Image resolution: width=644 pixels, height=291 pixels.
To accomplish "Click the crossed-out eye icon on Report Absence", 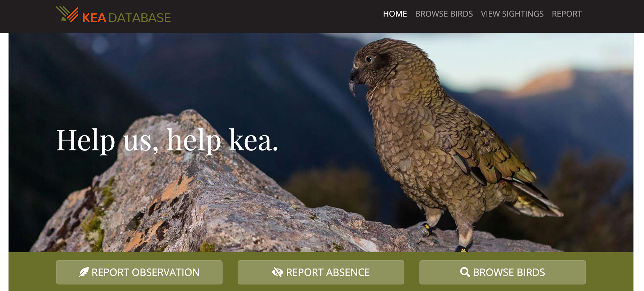I will (x=277, y=272).
